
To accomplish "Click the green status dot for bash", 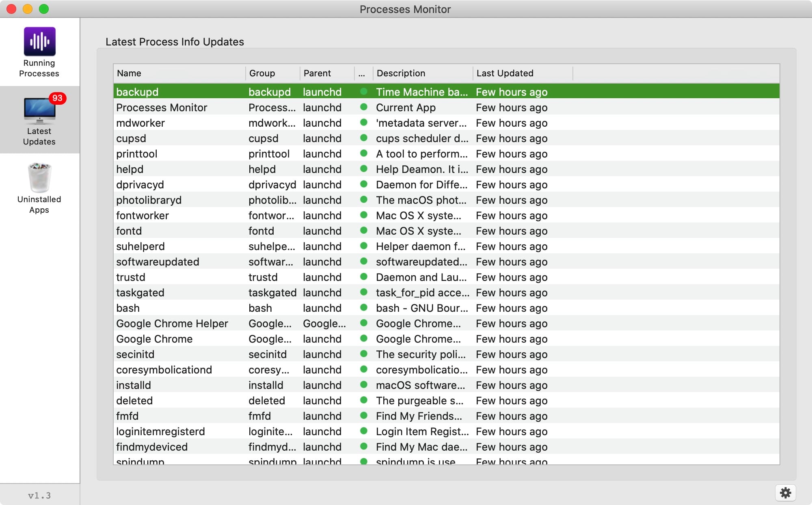I will pyautogui.click(x=364, y=308).
